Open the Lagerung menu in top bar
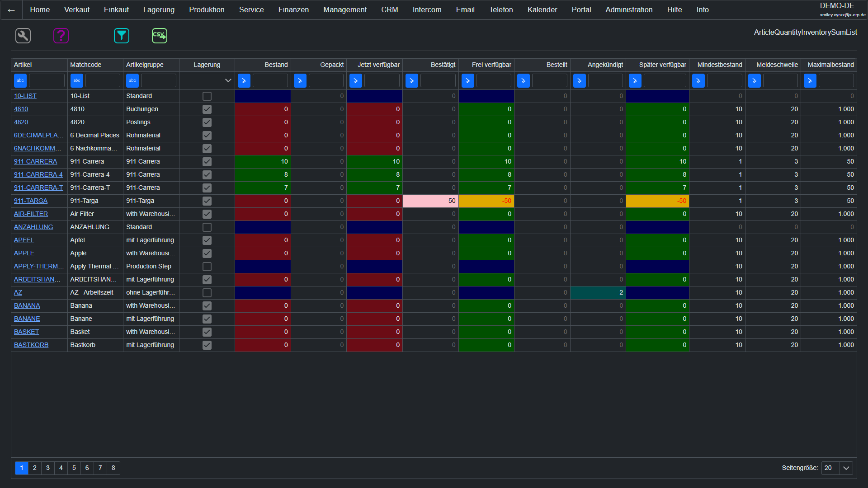868x488 pixels. coord(159,10)
